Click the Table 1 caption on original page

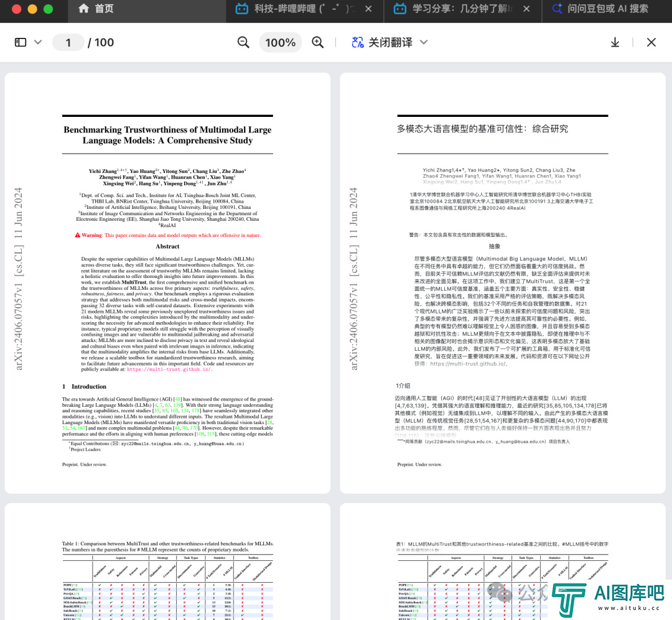coord(167,547)
